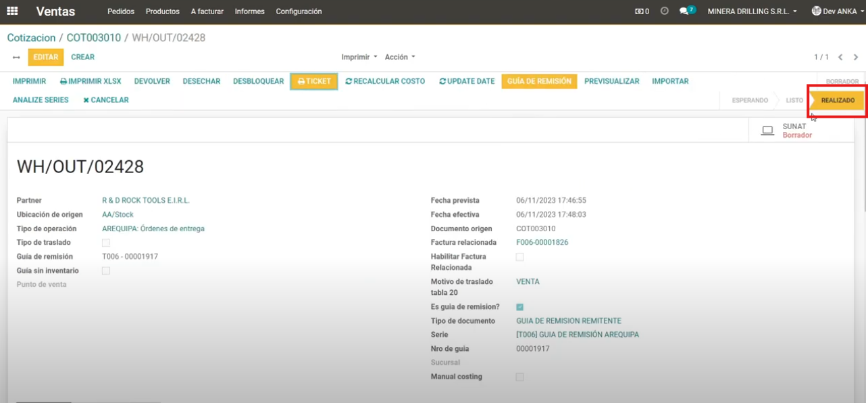Viewport: 868px width, 403px height.
Task: Toggle Guía sin inventario checkbox
Action: pos(105,271)
